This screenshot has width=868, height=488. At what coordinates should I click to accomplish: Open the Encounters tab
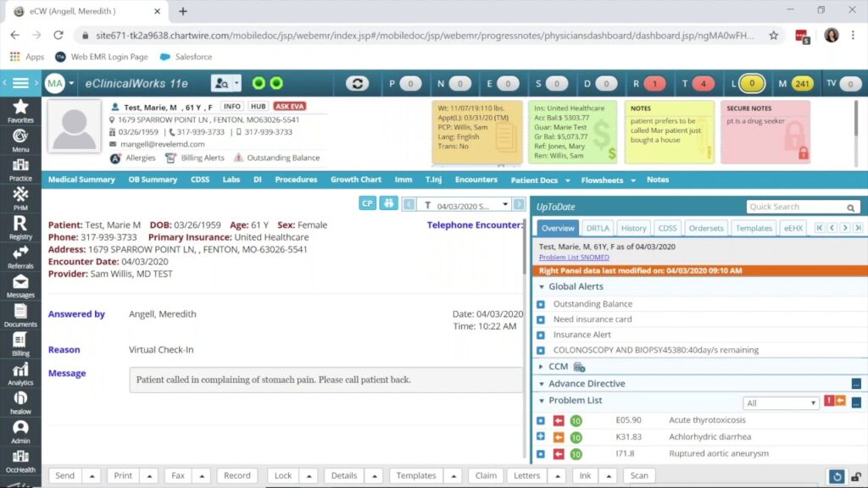pos(476,180)
